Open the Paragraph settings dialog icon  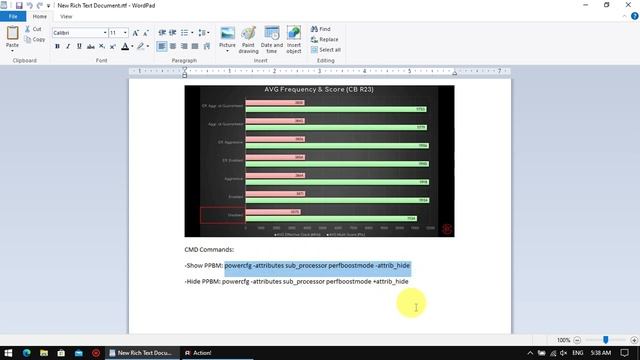pos(207,46)
